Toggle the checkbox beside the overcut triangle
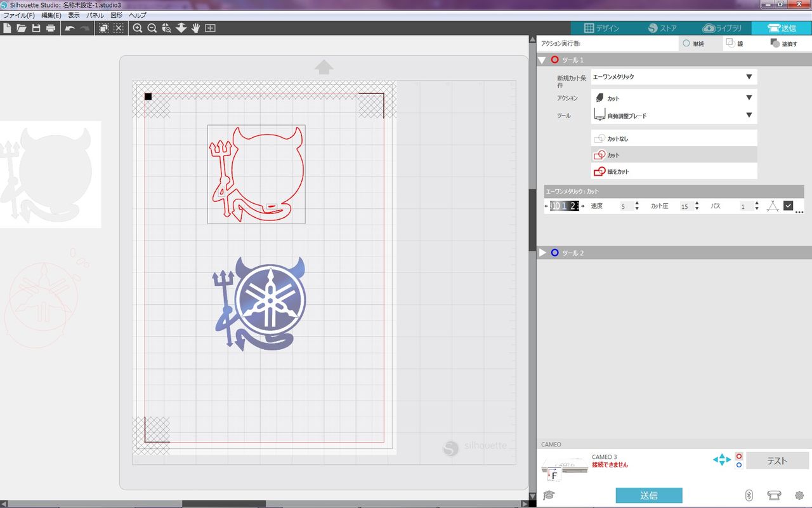The height and width of the screenshot is (508, 812). pos(788,205)
